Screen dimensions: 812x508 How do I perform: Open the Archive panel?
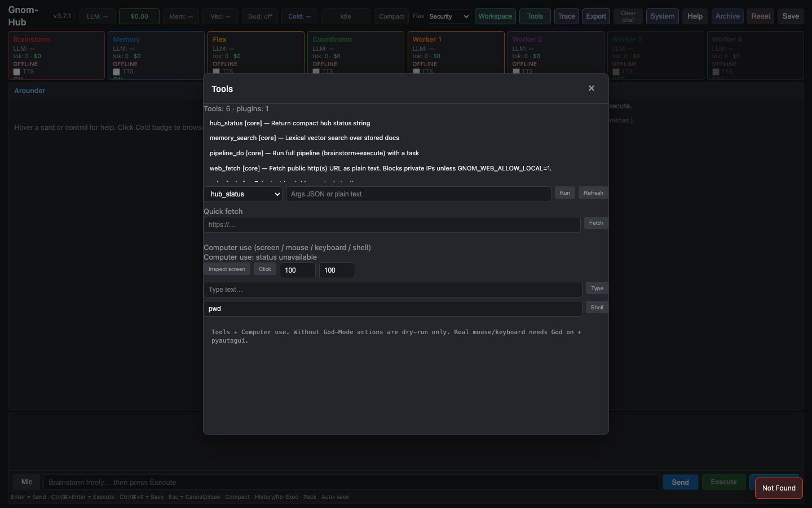(727, 16)
